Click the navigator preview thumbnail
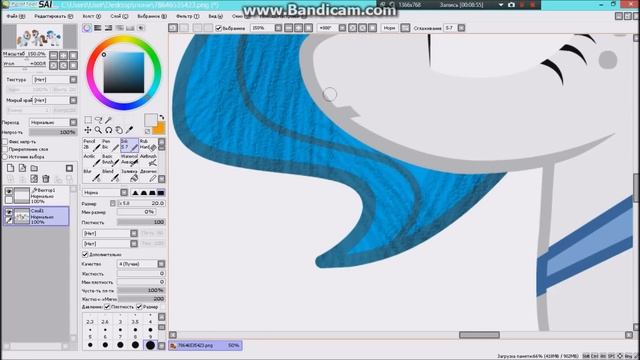The width and height of the screenshot is (640, 360). coord(40,37)
